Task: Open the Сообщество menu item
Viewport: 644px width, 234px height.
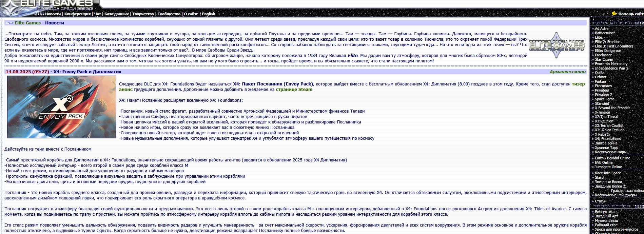Action: point(169,14)
